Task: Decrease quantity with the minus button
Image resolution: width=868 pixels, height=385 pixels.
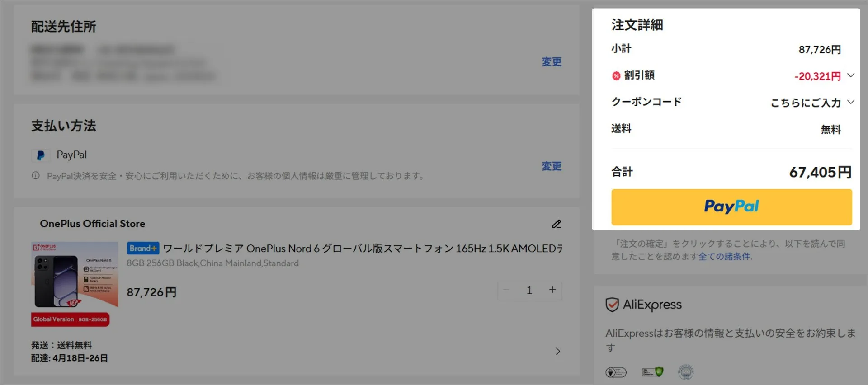Action: (506, 290)
